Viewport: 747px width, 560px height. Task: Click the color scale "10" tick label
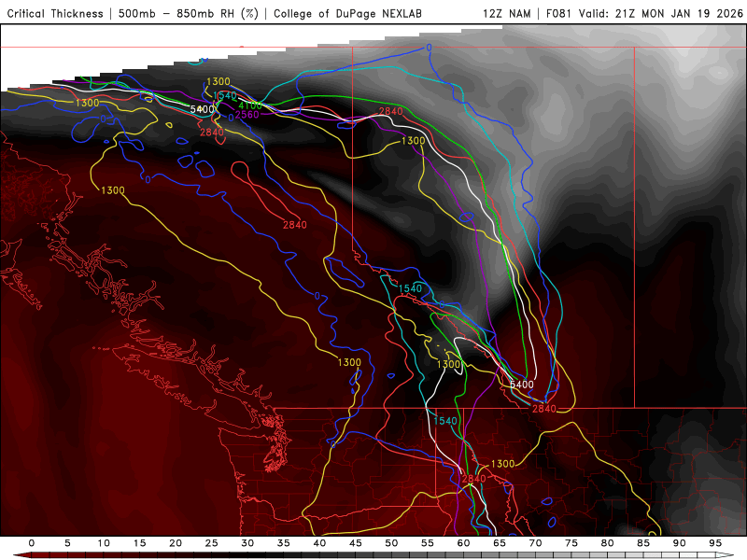(104, 543)
